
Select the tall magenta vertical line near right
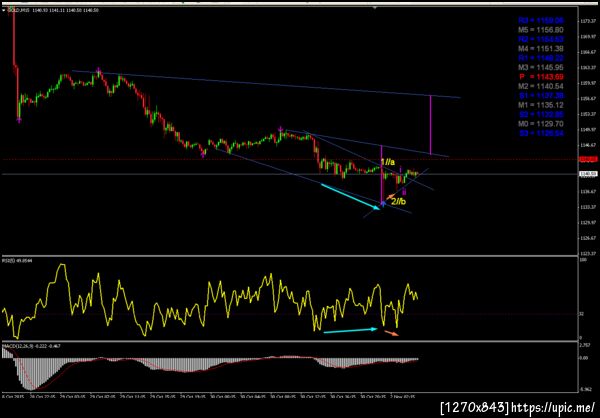click(431, 125)
